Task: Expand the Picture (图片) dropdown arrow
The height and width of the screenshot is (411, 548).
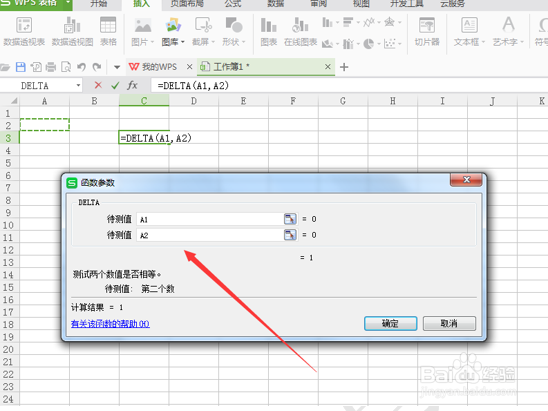Action: pos(152,42)
